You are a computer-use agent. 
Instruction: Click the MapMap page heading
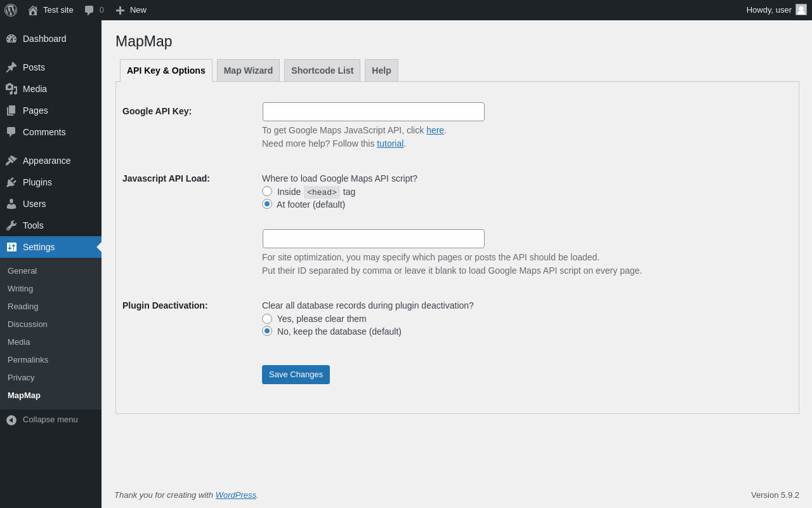point(144,41)
